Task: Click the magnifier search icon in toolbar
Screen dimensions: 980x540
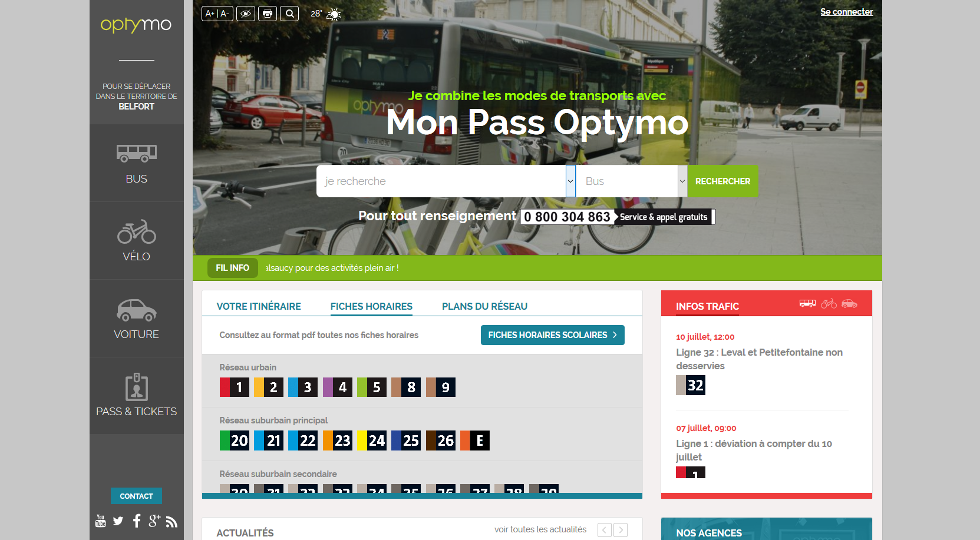Action: tap(289, 14)
